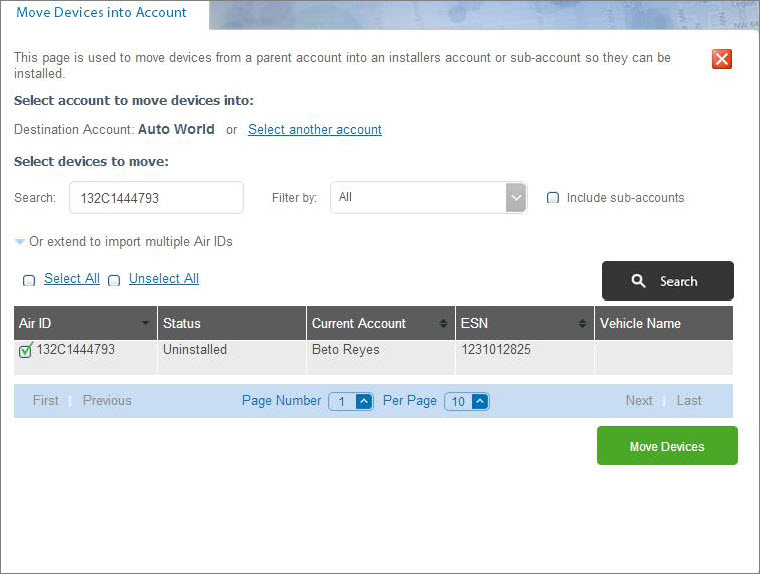Click into the Search text field

[x=155, y=198]
